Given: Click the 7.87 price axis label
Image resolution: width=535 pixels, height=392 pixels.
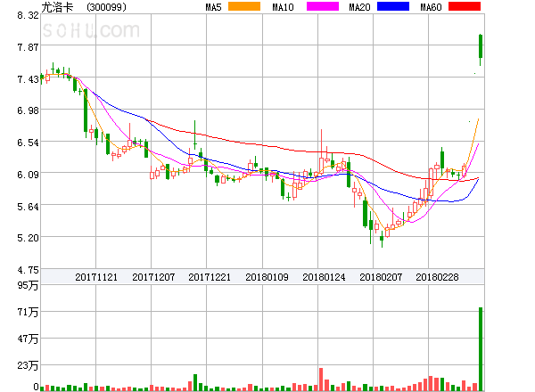Looking at the screenshot, I should (28, 47).
